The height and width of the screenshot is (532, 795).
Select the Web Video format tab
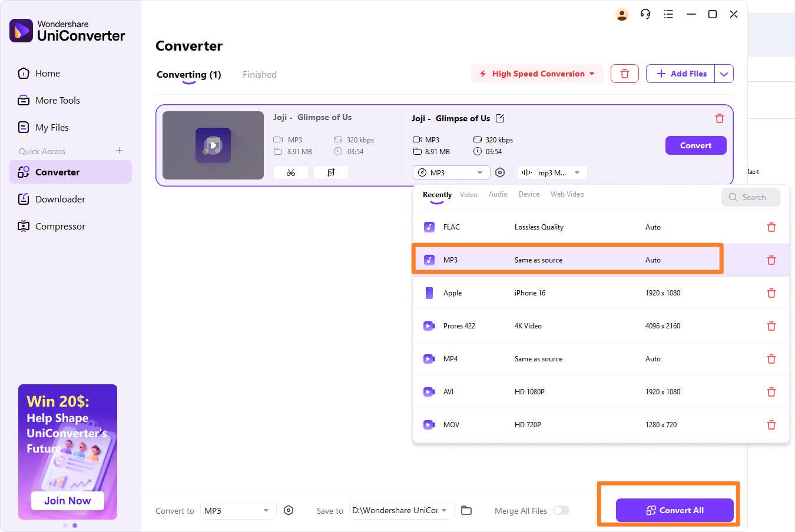pos(567,194)
